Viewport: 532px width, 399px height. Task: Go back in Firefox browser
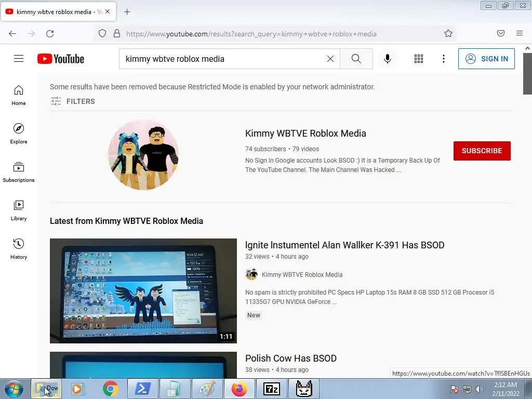12,34
